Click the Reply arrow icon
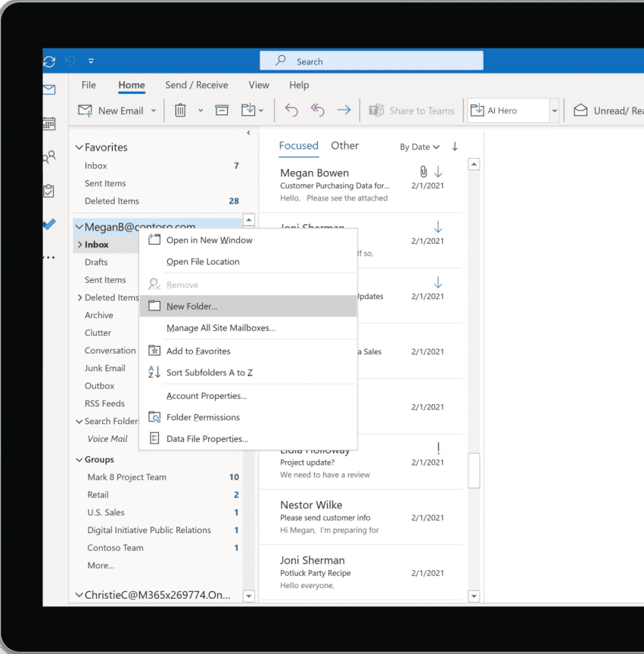 291,110
